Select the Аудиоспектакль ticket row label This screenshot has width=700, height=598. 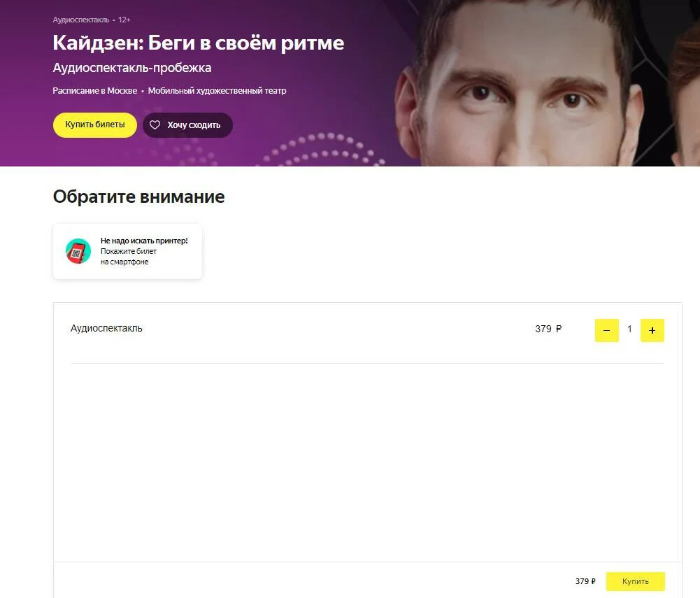click(106, 328)
